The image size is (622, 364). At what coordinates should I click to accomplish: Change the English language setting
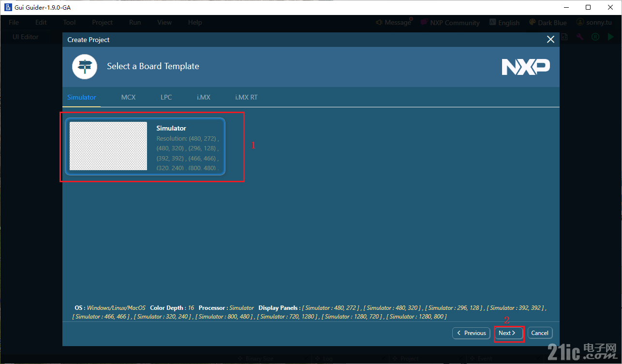(504, 22)
